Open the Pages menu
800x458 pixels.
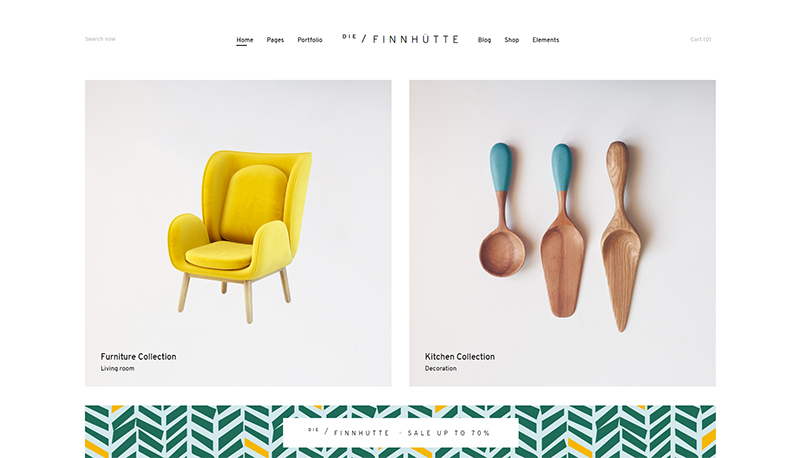click(x=275, y=40)
